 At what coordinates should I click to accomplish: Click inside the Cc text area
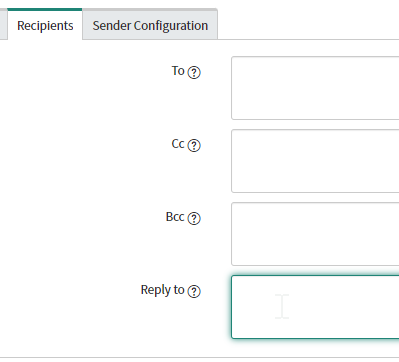click(x=315, y=161)
